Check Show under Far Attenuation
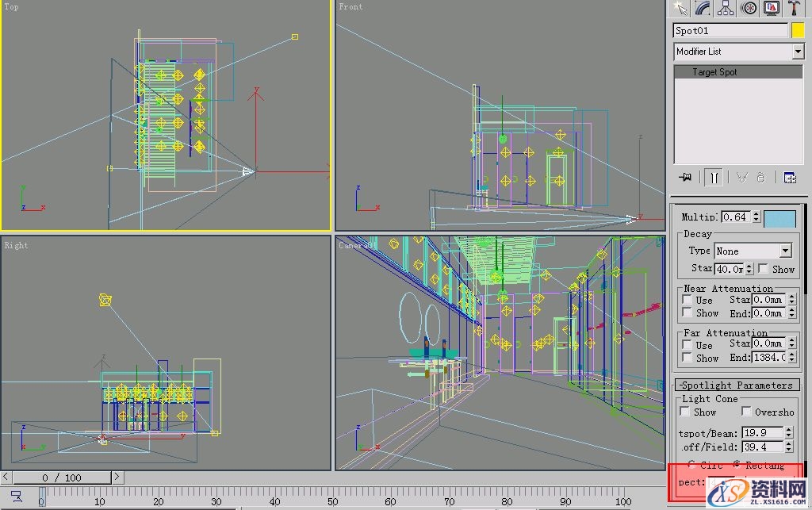 point(687,358)
